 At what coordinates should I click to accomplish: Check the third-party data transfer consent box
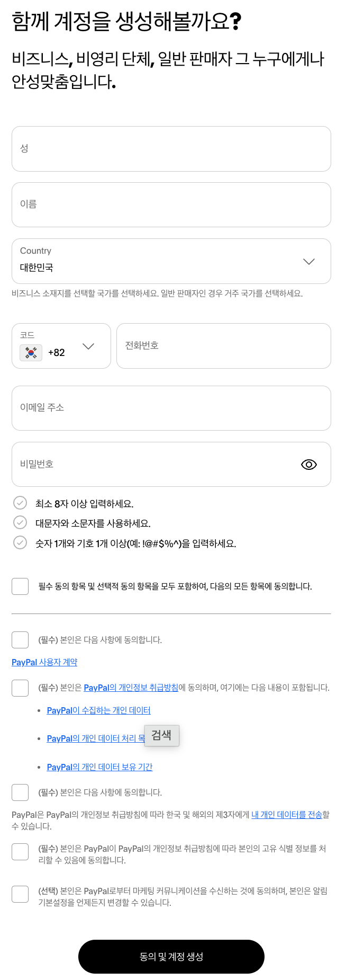click(20, 792)
